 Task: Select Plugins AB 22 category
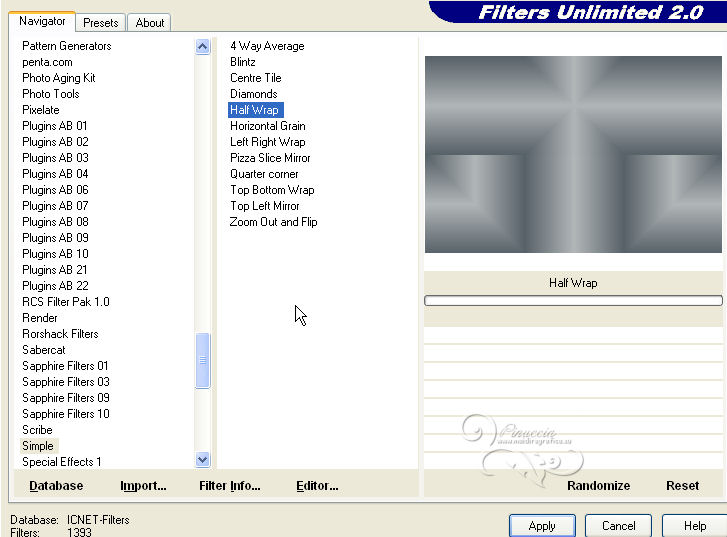coord(55,286)
